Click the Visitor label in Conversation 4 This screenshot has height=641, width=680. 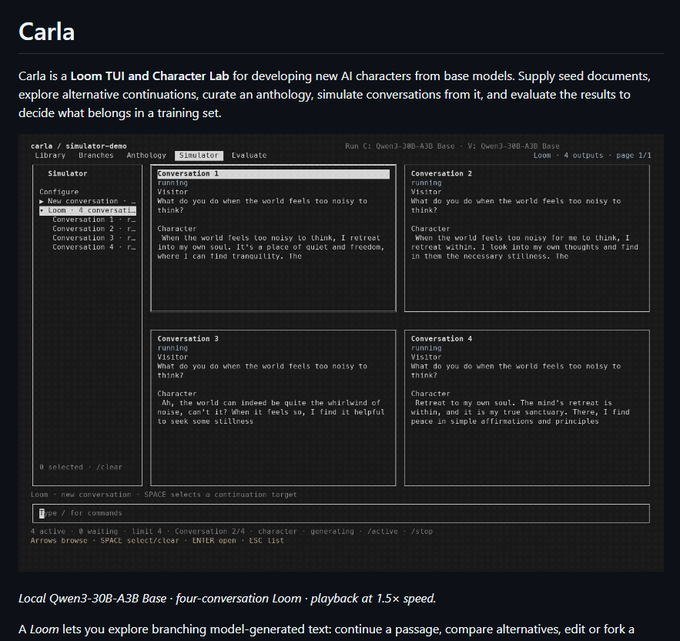(426, 357)
